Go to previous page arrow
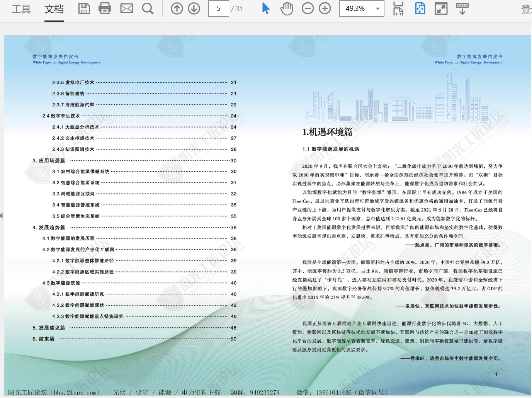This screenshot has height=398, width=532. (177, 9)
